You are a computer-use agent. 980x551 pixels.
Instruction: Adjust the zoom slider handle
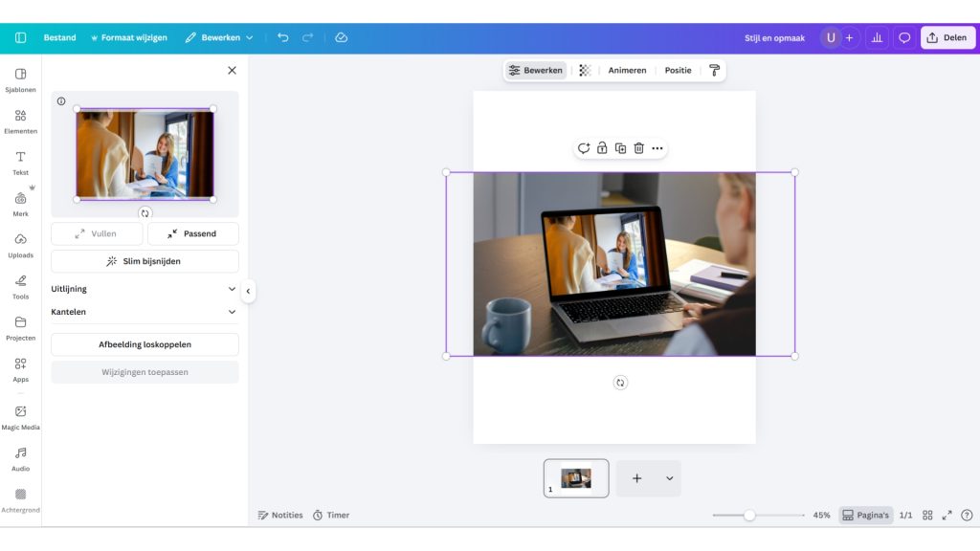(x=749, y=515)
